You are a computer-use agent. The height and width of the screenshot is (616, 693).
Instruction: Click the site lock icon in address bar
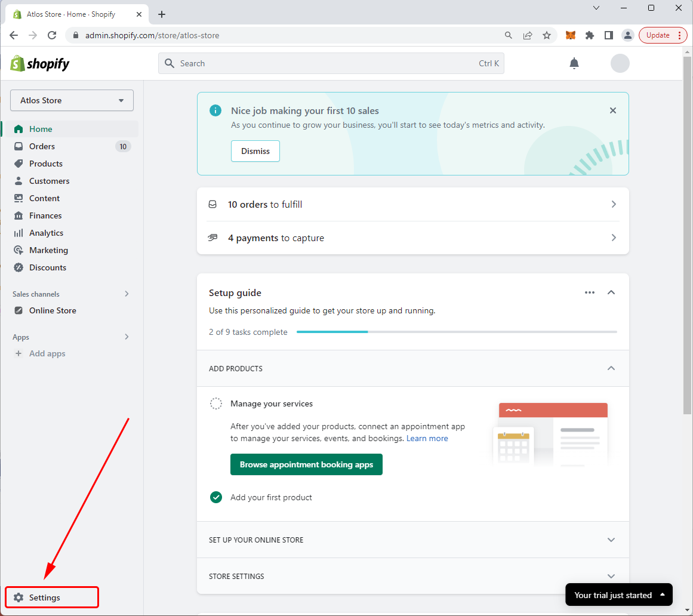click(x=76, y=35)
